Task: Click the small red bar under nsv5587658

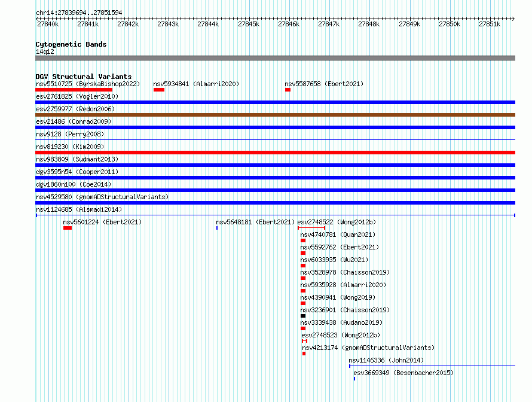Action: (x=288, y=90)
